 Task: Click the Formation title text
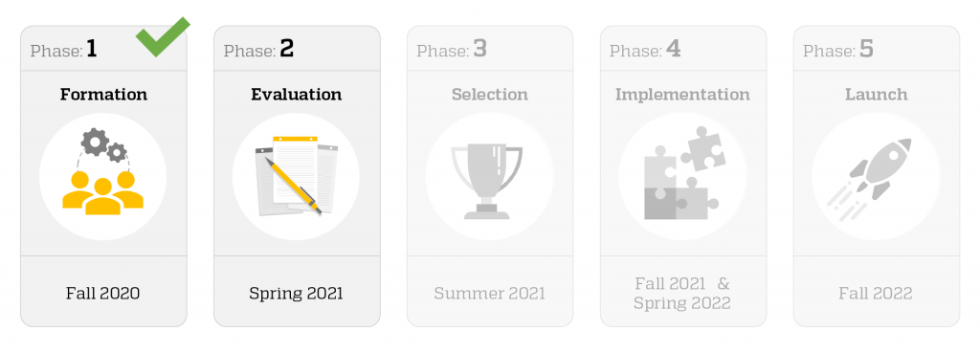click(x=103, y=95)
